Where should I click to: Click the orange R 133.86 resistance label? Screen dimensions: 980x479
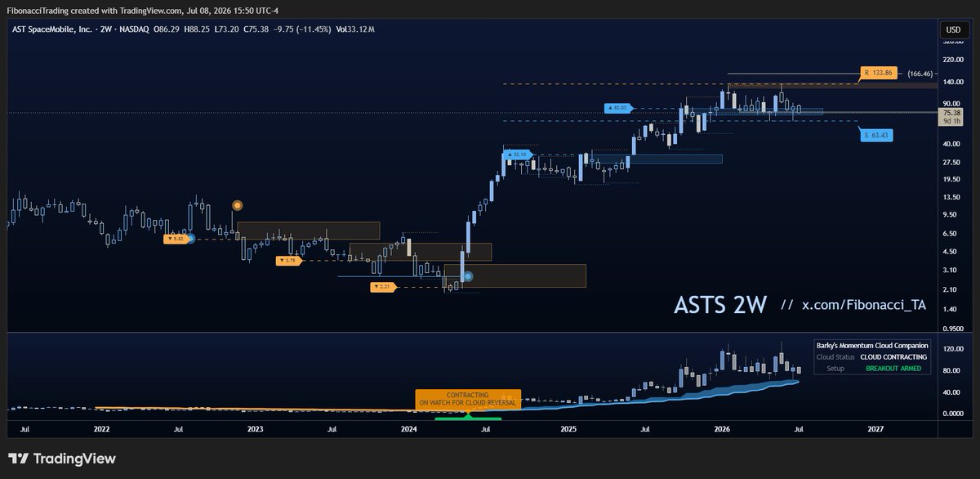coord(878,73)
